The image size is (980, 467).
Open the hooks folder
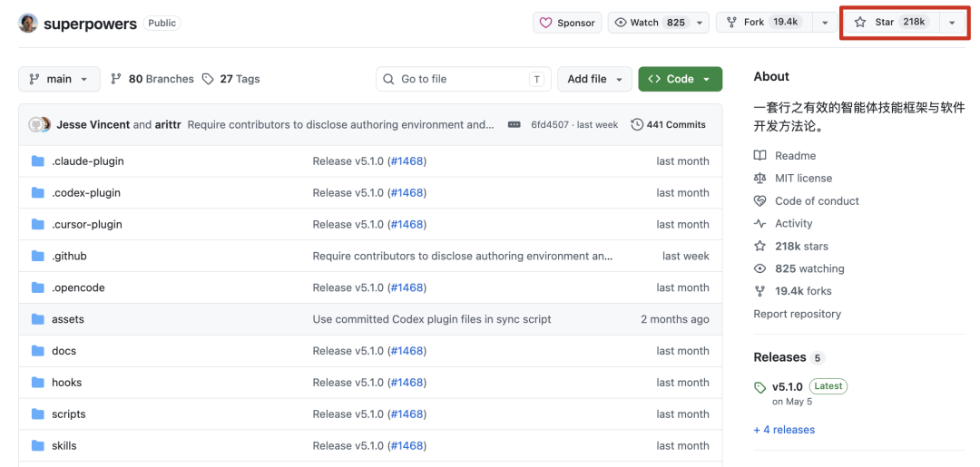[x=67, y=382]
